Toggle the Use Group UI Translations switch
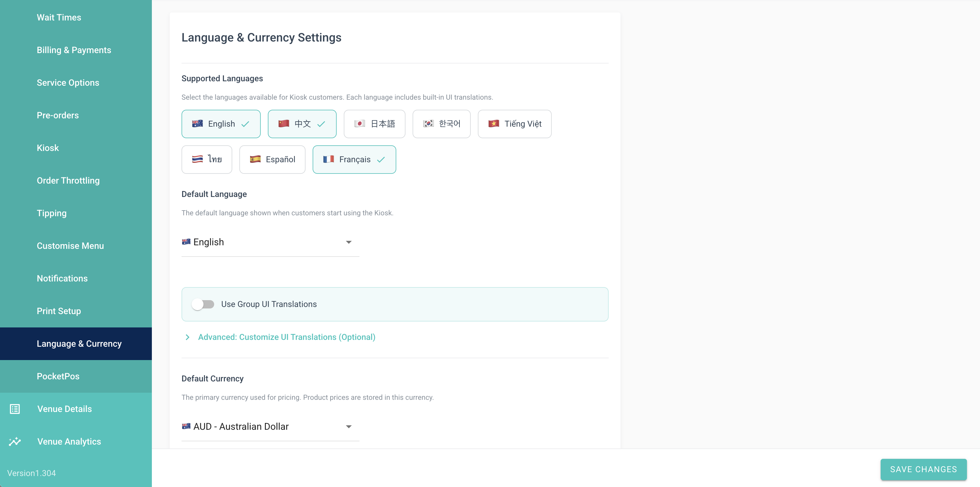The height and width of the screenshot is (487, 980). (203, 304)
